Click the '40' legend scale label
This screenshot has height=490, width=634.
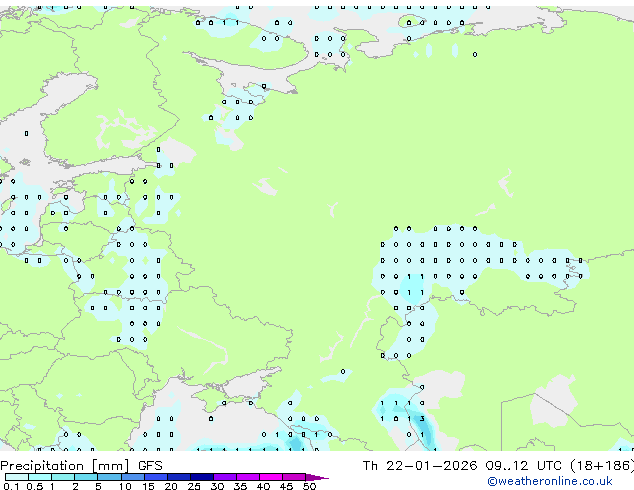pyautogui.click(x=263, y=486)
